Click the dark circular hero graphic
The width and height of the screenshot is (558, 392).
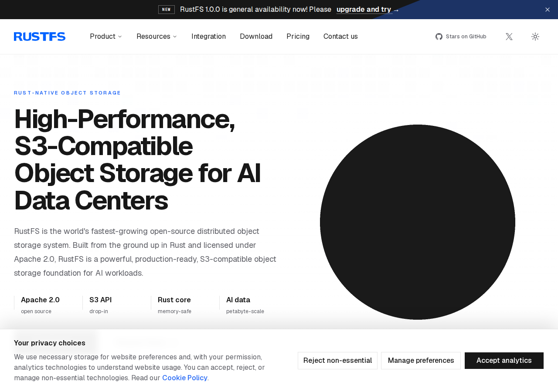pyautogui.click(x=418, y=222)
